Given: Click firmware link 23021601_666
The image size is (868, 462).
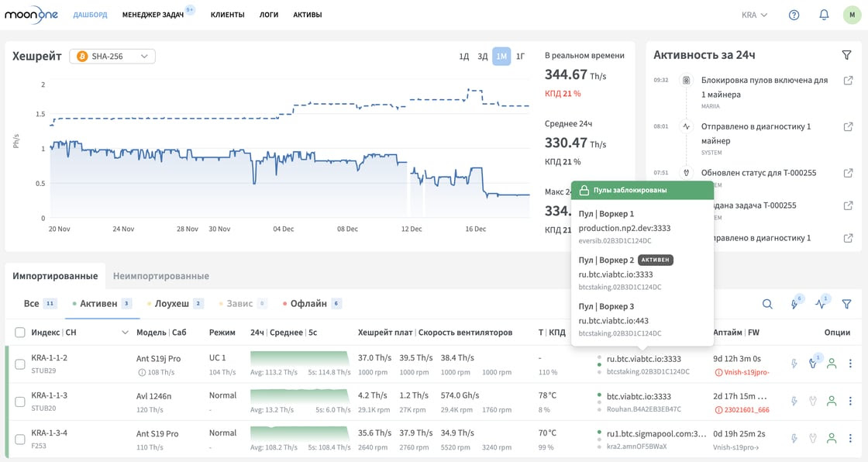Looking at the screenshot, I should coord(746,410).
